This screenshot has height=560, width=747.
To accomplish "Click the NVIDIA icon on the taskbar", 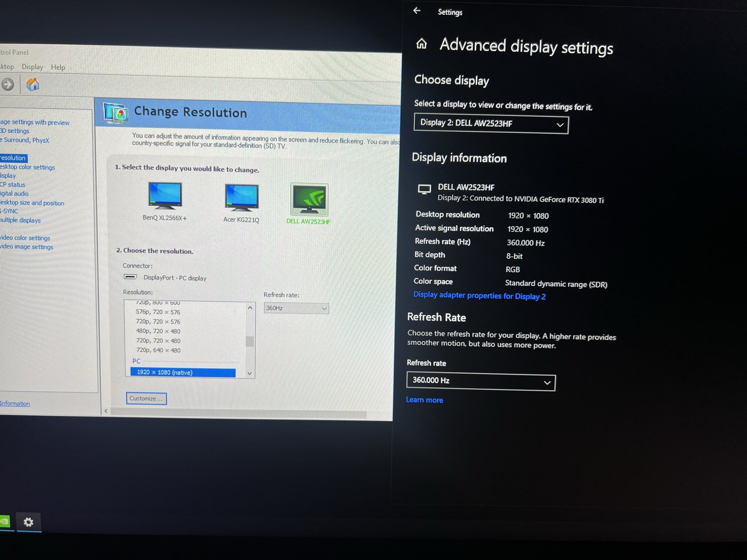I will tap(4, 521).
